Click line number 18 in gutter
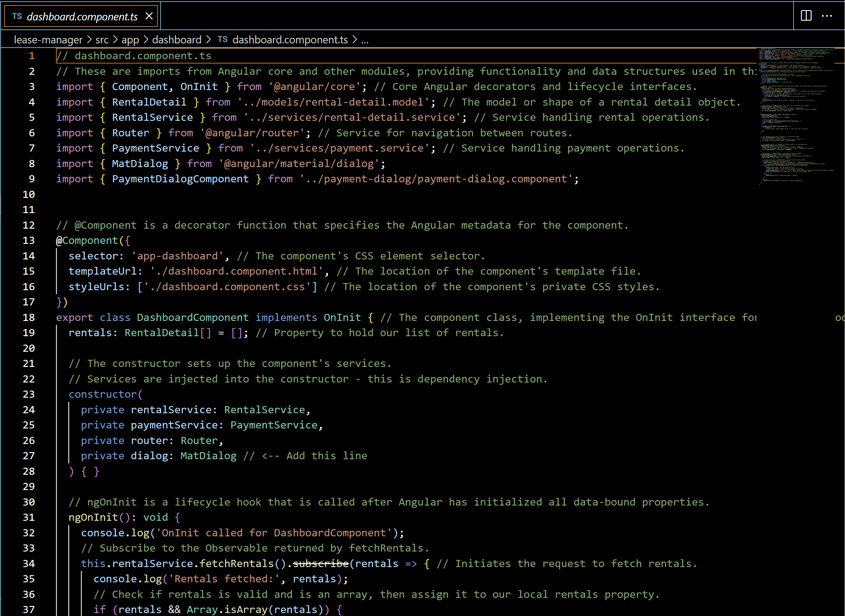 (29, 317)
